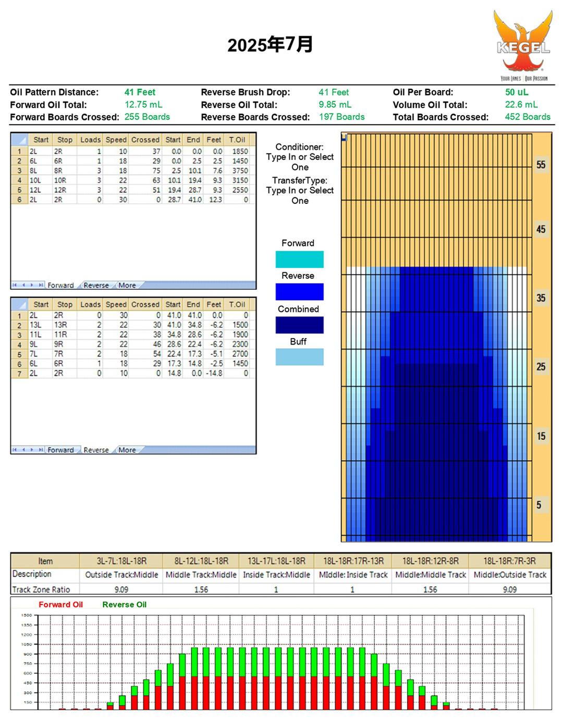Click the 55 feet marker on the lane ruler
The height and width of the screenshot is (728, 563).
pyautogui.click(x=541, y=165)
